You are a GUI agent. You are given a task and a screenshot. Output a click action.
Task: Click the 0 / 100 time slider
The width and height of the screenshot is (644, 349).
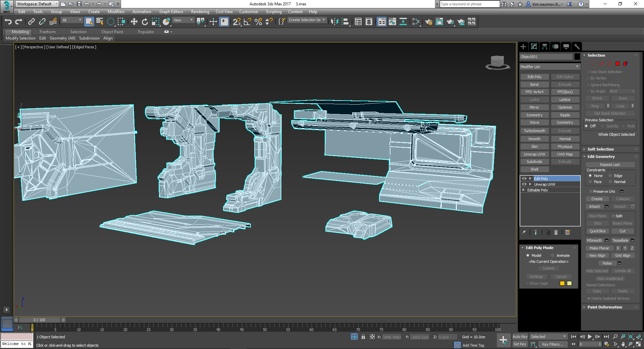coord(40,320)
